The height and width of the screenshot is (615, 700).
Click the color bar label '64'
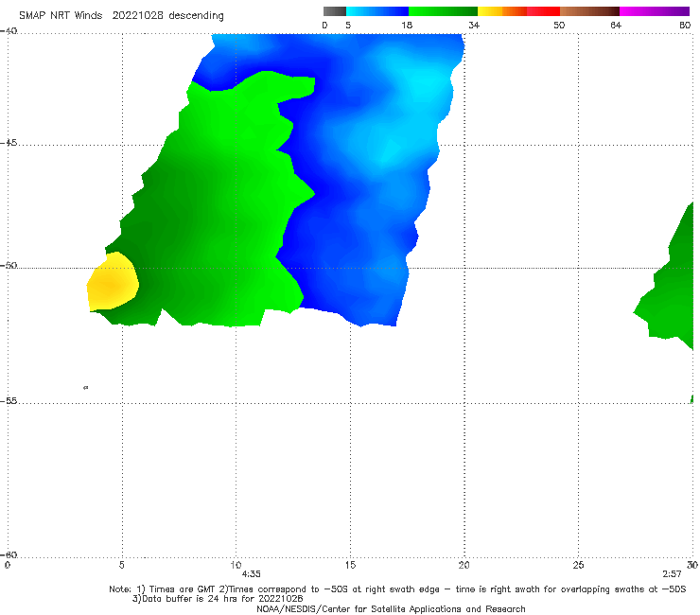[616, 25]
